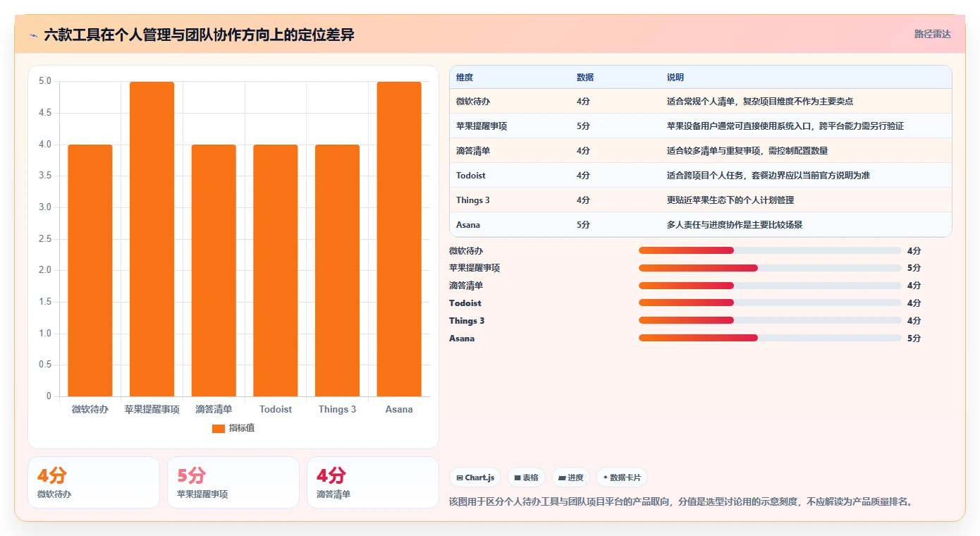Click the description starting 适合跨项目个人任务
Image resolution: width=980 pixels, height=536 pixels.
768,176
